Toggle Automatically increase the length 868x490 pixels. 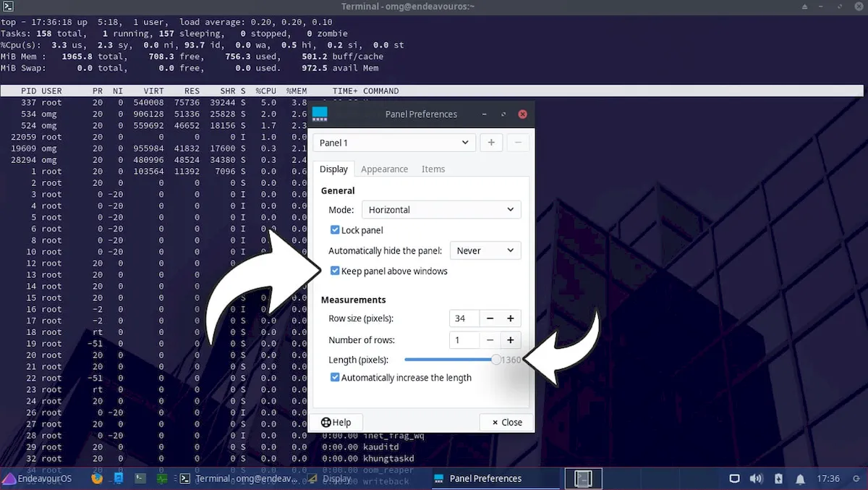click(335, 377)
